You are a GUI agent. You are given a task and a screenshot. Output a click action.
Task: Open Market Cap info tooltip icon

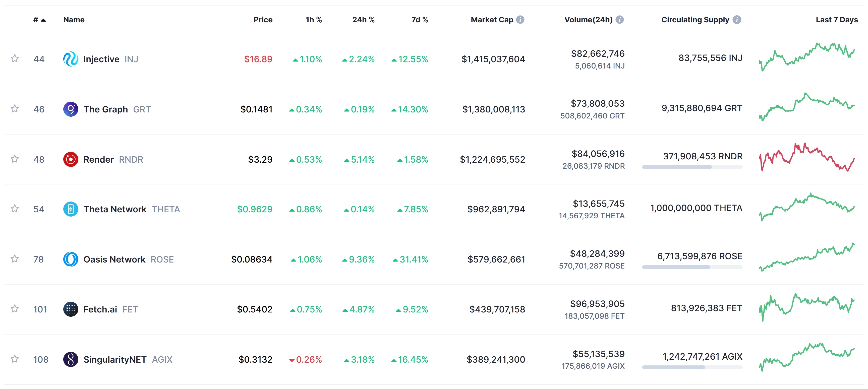520,20
